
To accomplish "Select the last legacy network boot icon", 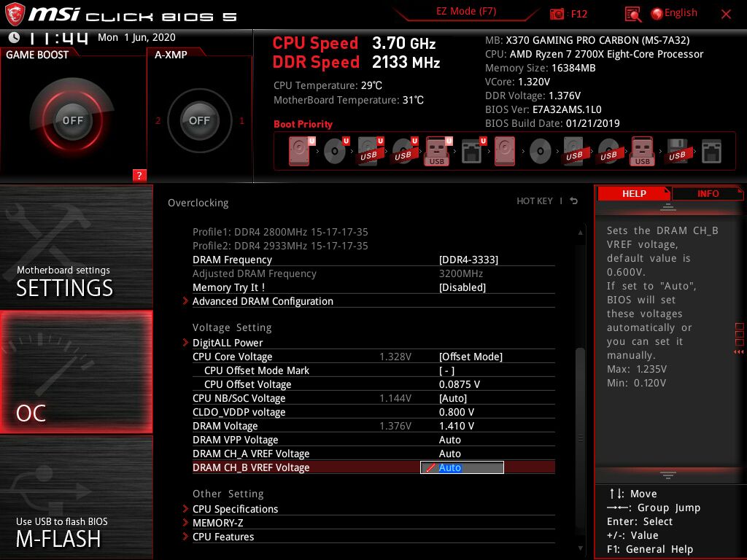I will pos(711,152).
